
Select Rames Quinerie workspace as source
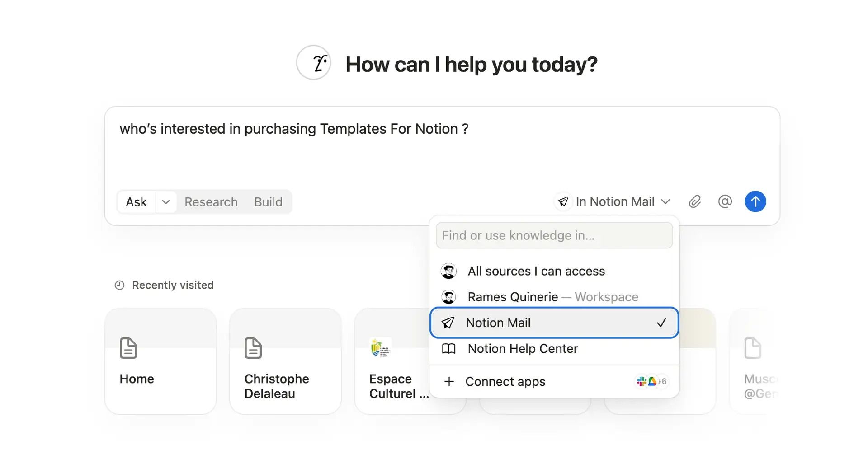click(x=513, y=297)
